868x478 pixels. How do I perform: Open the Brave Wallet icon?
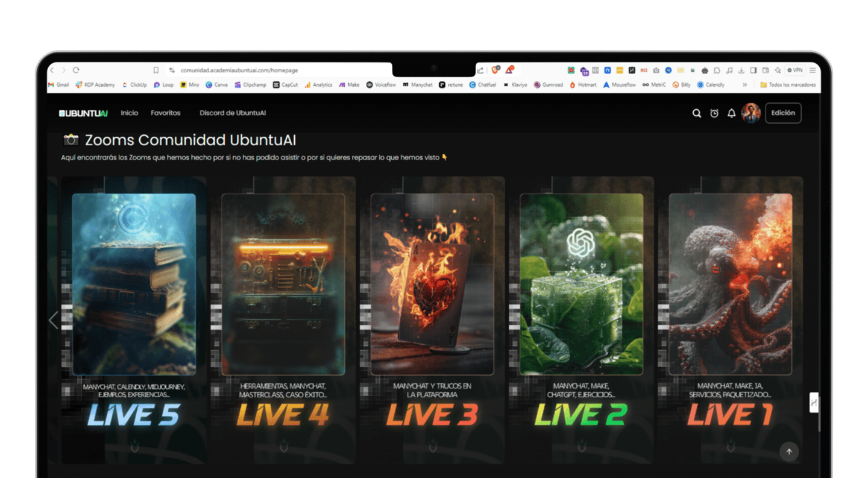tap(766, 71)
